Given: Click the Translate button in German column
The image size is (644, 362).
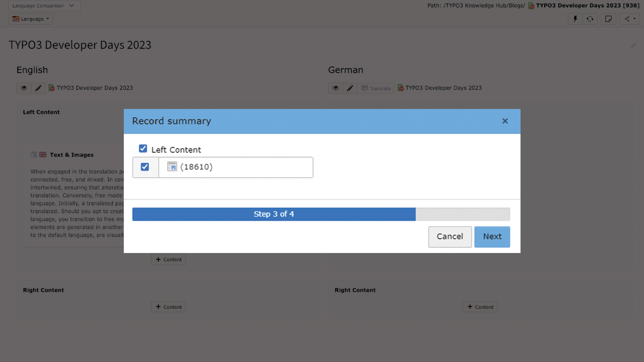Looking at the screenshot, I should click(x=376, y=88).
